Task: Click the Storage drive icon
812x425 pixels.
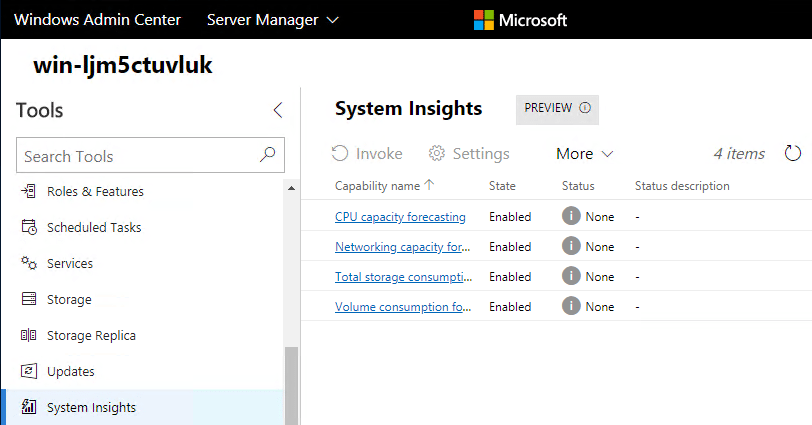Action: pos(28,299)
